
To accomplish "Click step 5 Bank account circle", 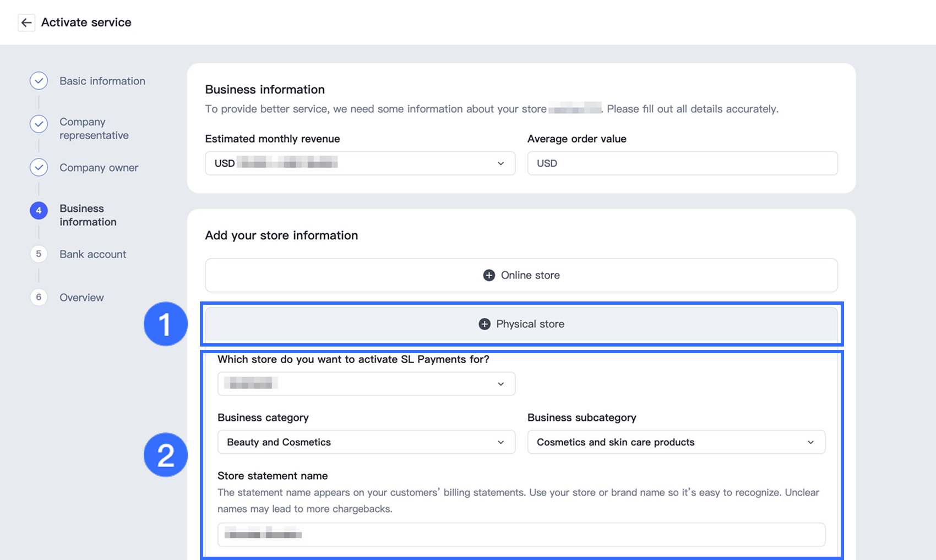I will point(39,254).
